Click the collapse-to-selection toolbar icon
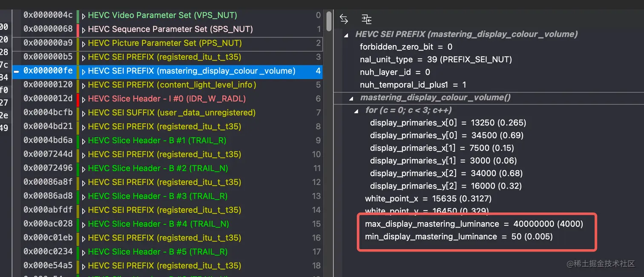Image resolution: width=644 pixels, height=277 pixels. [366, 19]
